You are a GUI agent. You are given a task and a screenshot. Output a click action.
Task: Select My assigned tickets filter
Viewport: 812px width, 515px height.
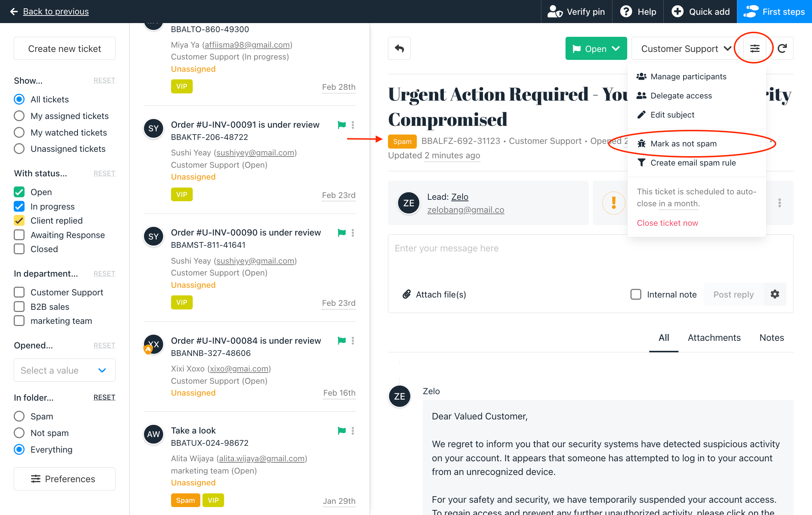coord(19,116)
